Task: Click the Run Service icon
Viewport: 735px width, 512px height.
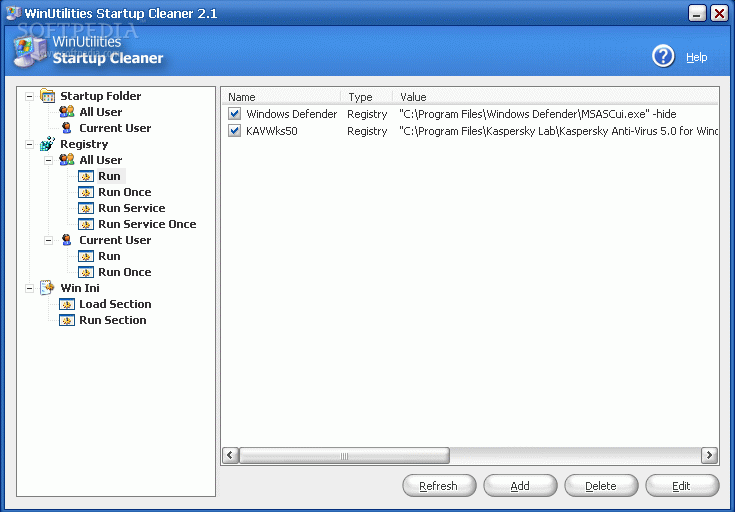Action: pyautogui.click(x=86, y=208)
